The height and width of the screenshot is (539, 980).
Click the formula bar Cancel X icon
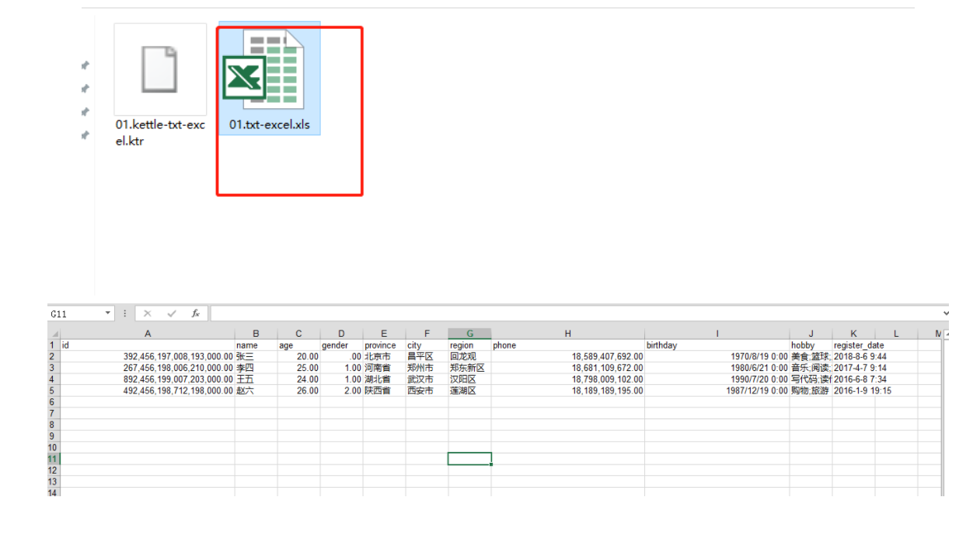pyautogui.click(x=148, y=313)
